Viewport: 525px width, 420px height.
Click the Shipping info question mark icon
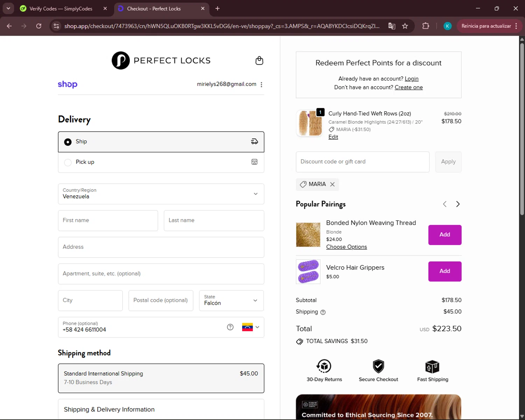tap(323, 312)
